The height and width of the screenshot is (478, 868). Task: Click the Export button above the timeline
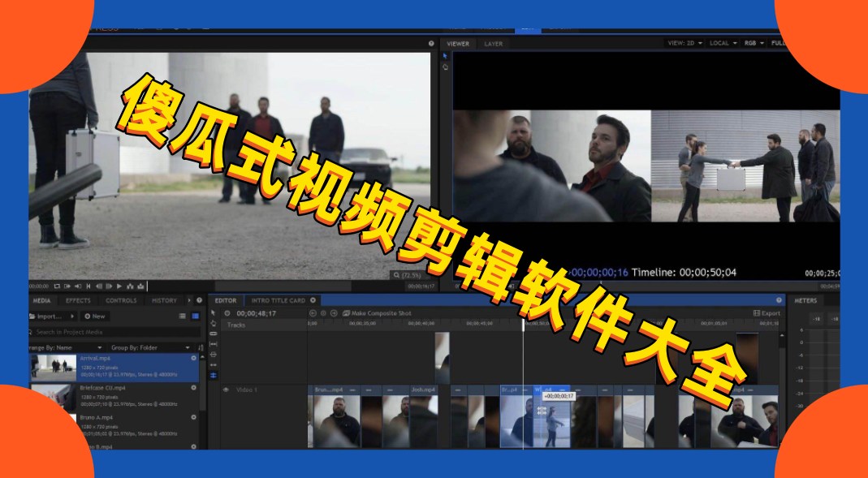click(766, 312)
